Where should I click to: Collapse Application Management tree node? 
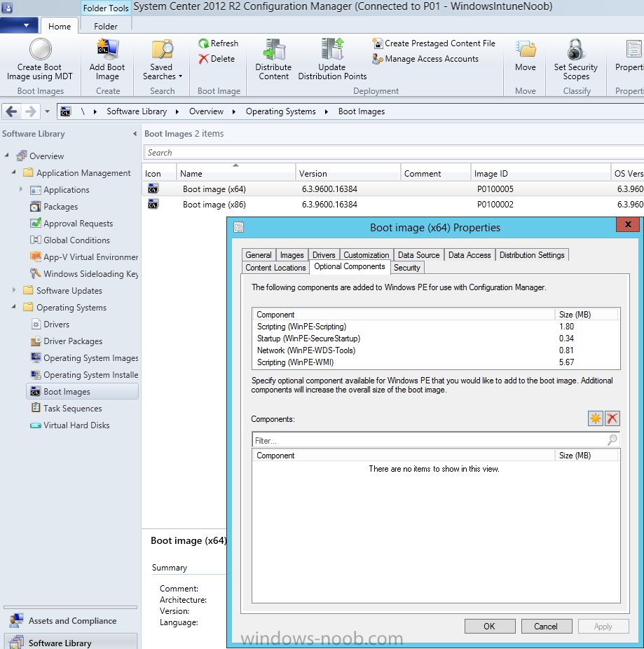pos(13,172)
